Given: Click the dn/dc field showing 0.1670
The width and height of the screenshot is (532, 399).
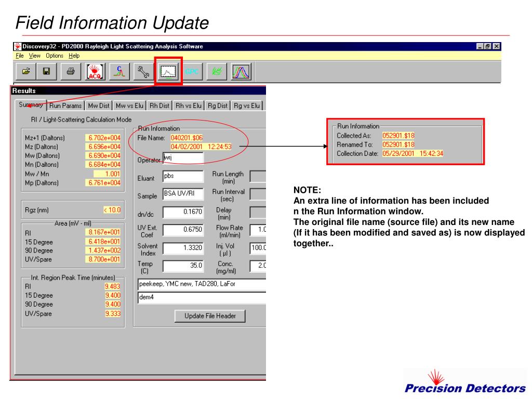Looking at the screenshot, I should [183, 212].
